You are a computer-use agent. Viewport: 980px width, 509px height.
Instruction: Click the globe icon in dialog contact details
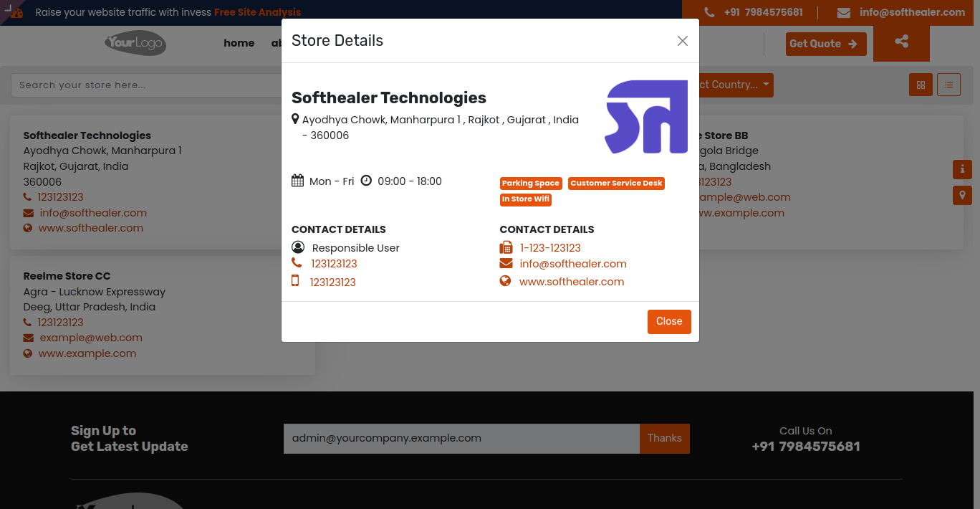click(505, 281)
